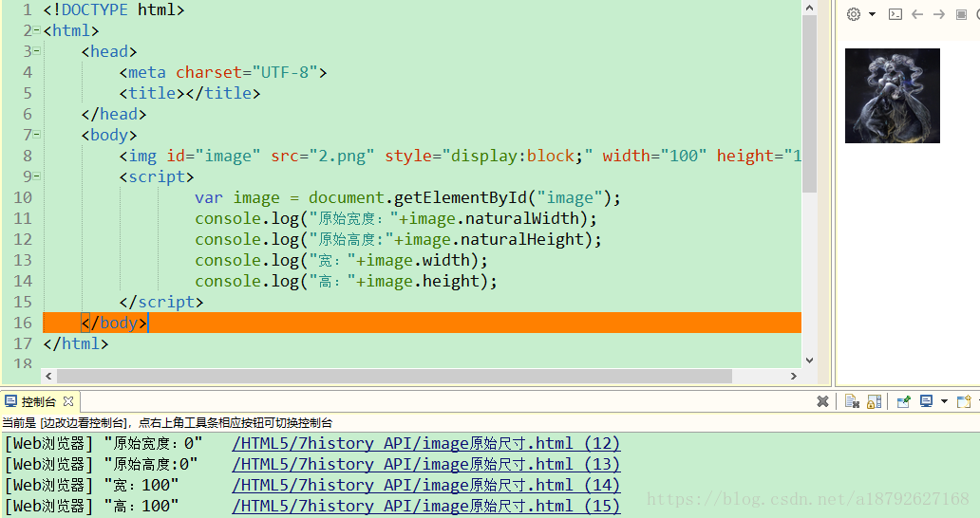Click editor vertical scrollbar up arrow
Viewport: 980px width, 518px height.
(x=809, y=9)
